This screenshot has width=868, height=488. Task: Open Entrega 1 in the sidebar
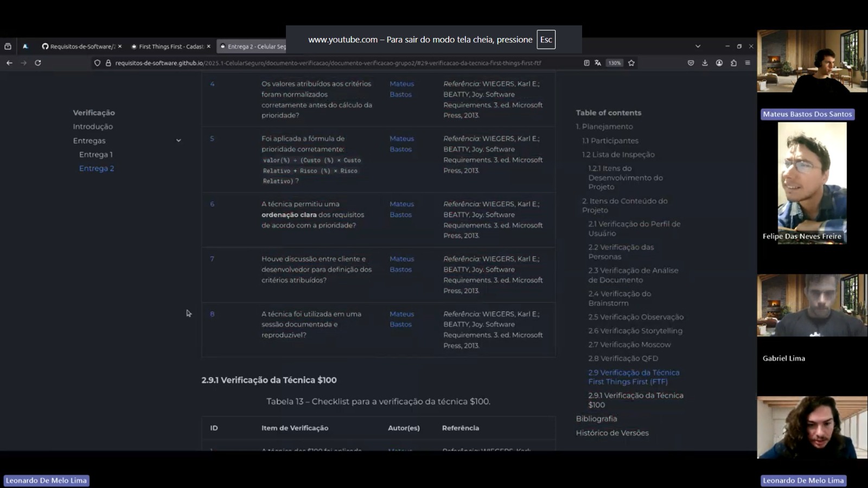[x=96, y=155]
